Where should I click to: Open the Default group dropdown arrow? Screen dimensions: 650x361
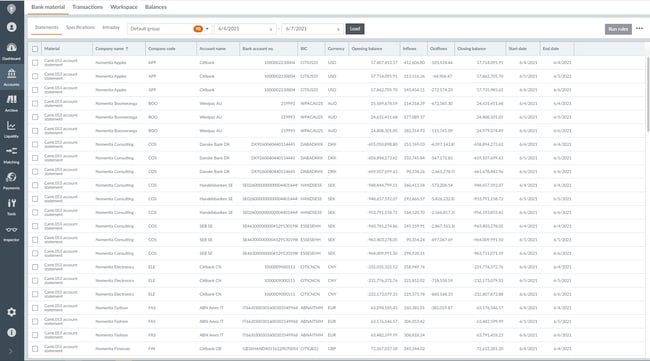(x=207, y=29)
